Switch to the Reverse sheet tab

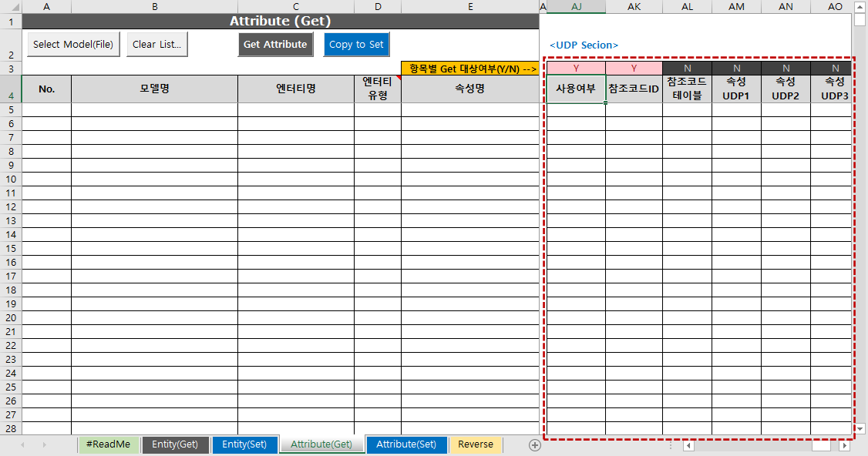(475, 444)
